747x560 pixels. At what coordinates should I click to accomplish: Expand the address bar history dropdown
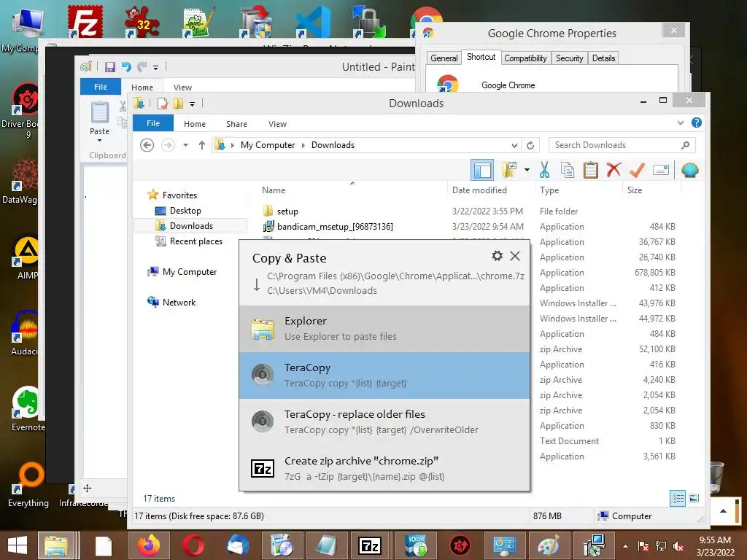514,145
